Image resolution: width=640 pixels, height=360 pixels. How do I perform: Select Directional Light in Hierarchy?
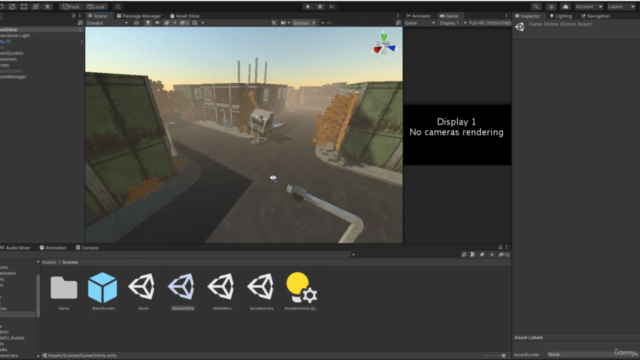[x=15, y=36]
